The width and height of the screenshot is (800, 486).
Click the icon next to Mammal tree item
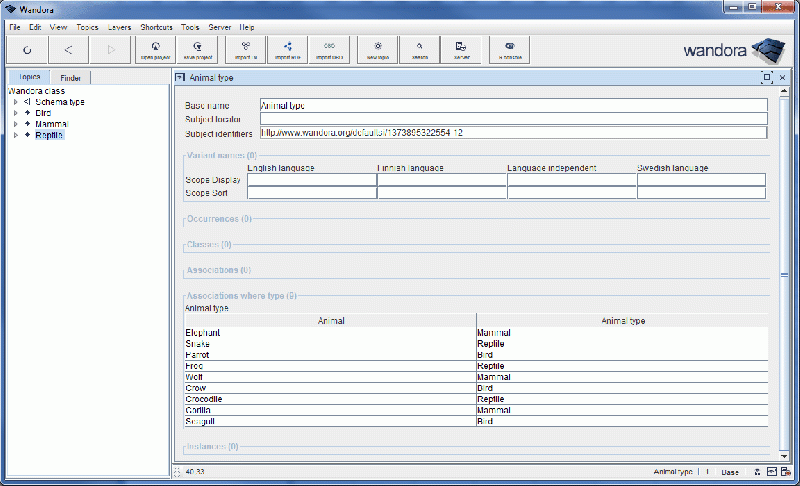[28, 124]
